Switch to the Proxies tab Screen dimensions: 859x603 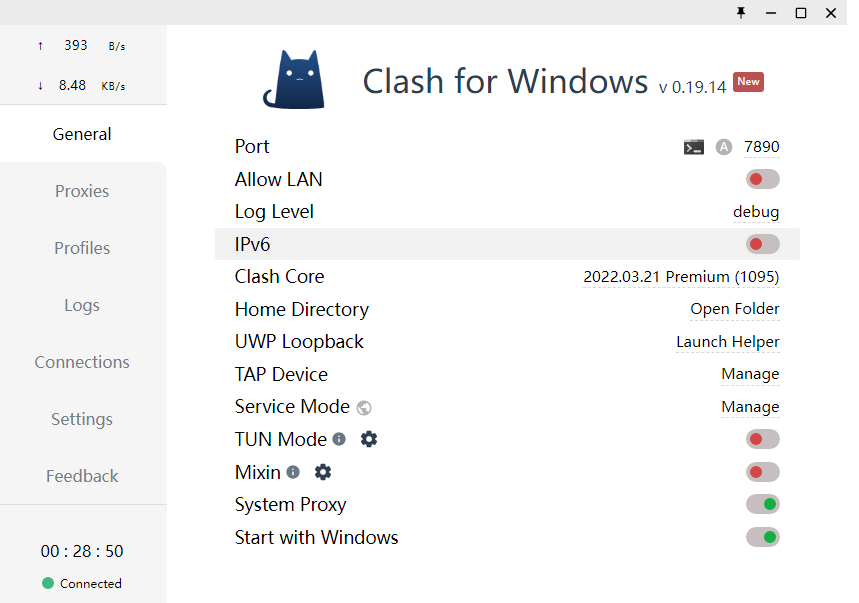82,191
